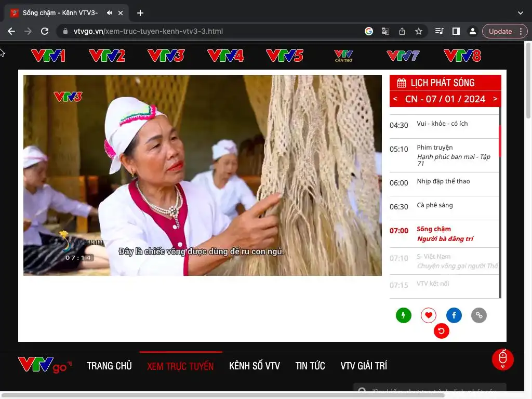Screen dimensions: 532x399
Task: Open the VTV Cần Thơ channel logo
Action: tap(344, 56)
